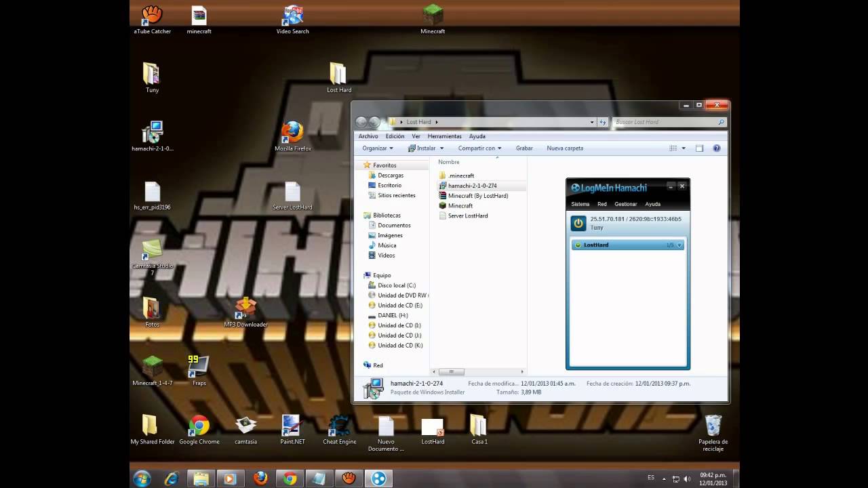Click Windows Start button
The image size is (868, 488).
coord(142,478)
